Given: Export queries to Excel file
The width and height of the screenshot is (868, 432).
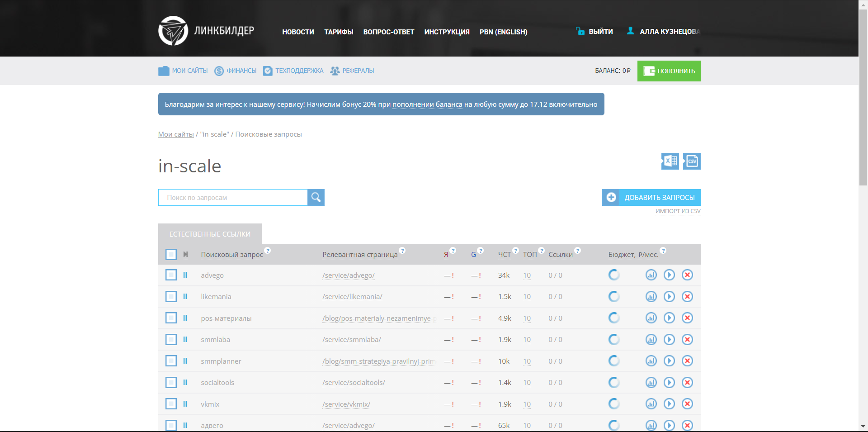Looking at the screenshot, I should click(x=670, y=161).
